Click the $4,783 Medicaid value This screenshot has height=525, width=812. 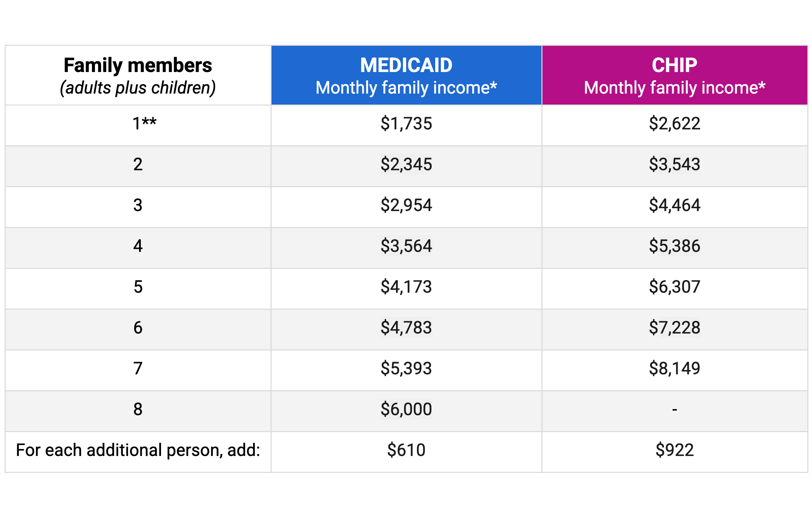point(406,328)
